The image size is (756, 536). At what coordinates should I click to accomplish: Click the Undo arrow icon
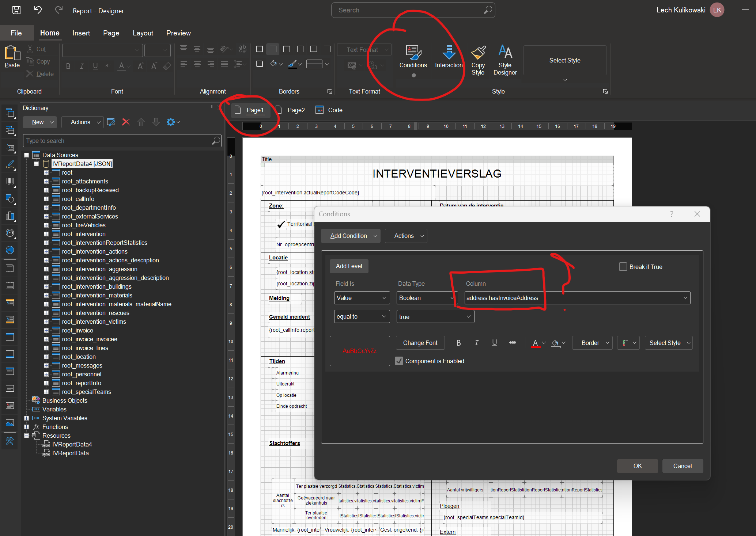click(x=38, y=10)
